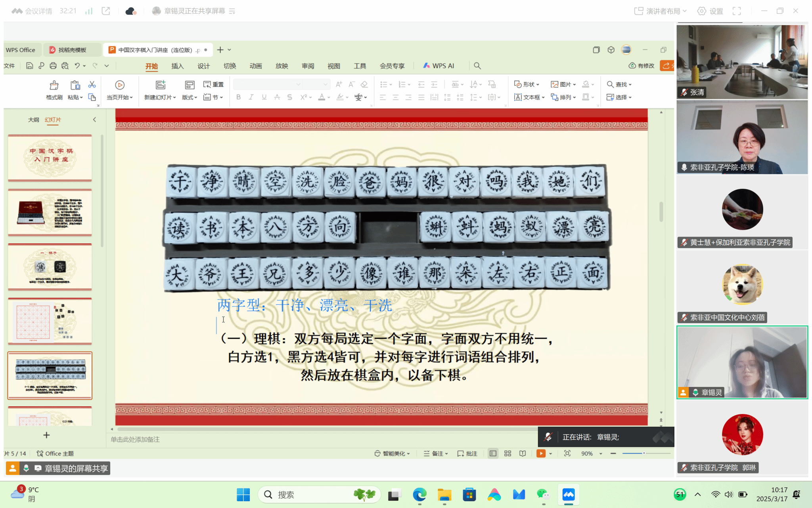The image size is (812, 508).
Task: Open slide sorter grid view icon
Action: 507,453
